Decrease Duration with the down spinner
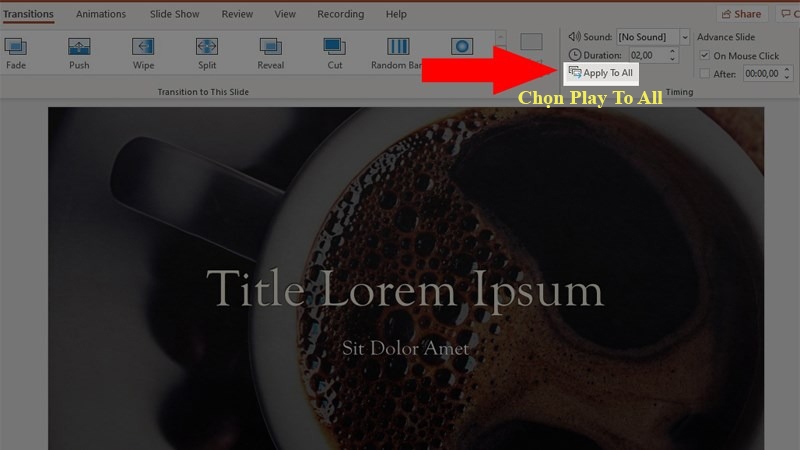 (x=672, y=59)
